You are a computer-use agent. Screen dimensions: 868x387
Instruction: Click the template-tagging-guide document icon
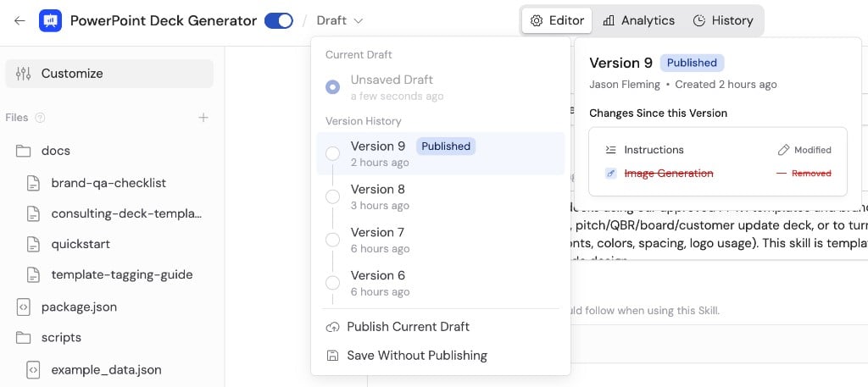tap(34, 274)
